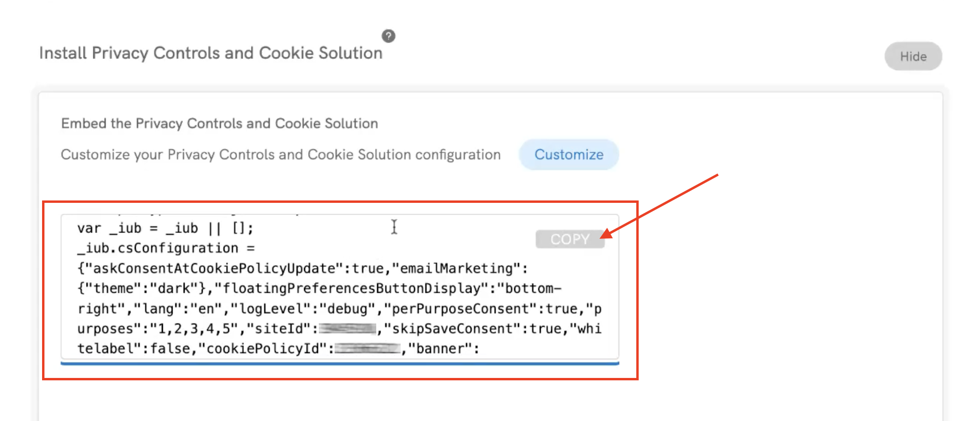Open the Customize configuration button
This screenshot has height=421, width=980.
tap(568, 155)
